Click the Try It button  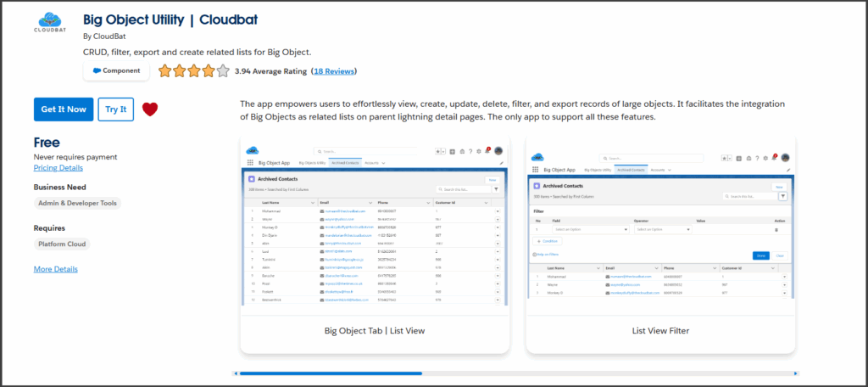(115, 109)
